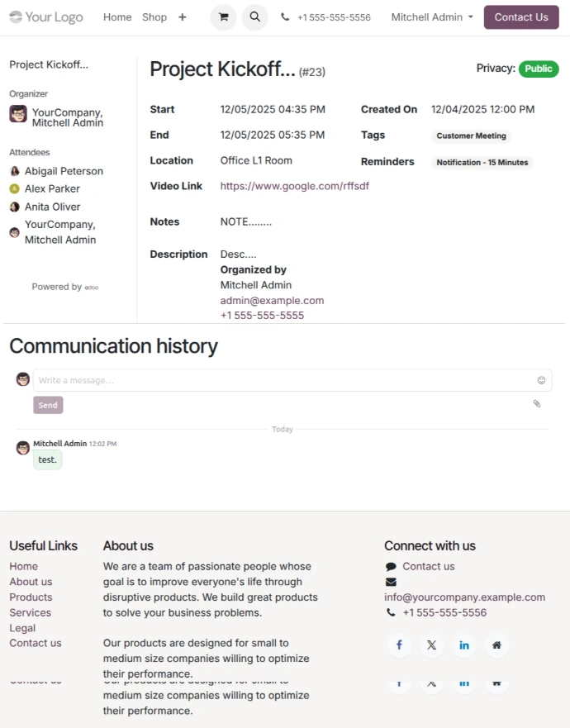
Task: Open the LinkedIn social icon
Action: pos(464,645)
